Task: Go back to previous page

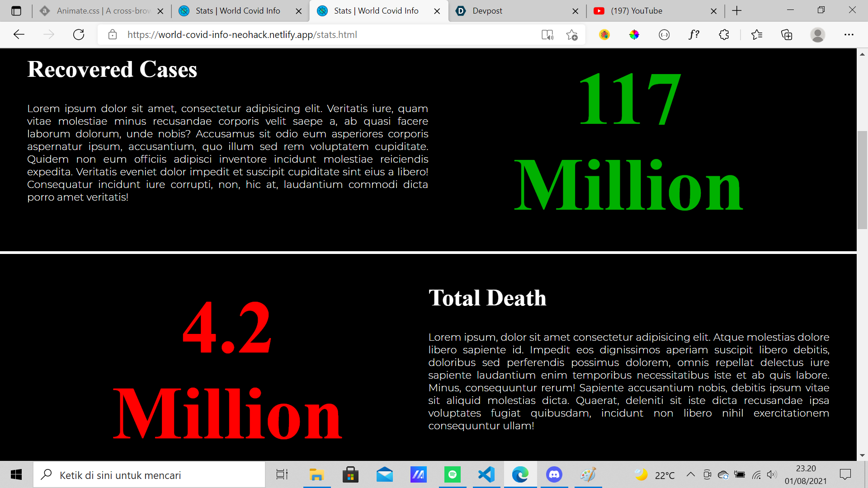Action: pyautogui.click(x=19, y=35)
